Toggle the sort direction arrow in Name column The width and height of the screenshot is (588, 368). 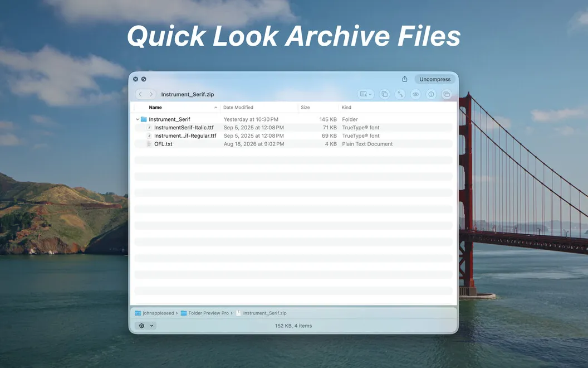click(215, 108)
